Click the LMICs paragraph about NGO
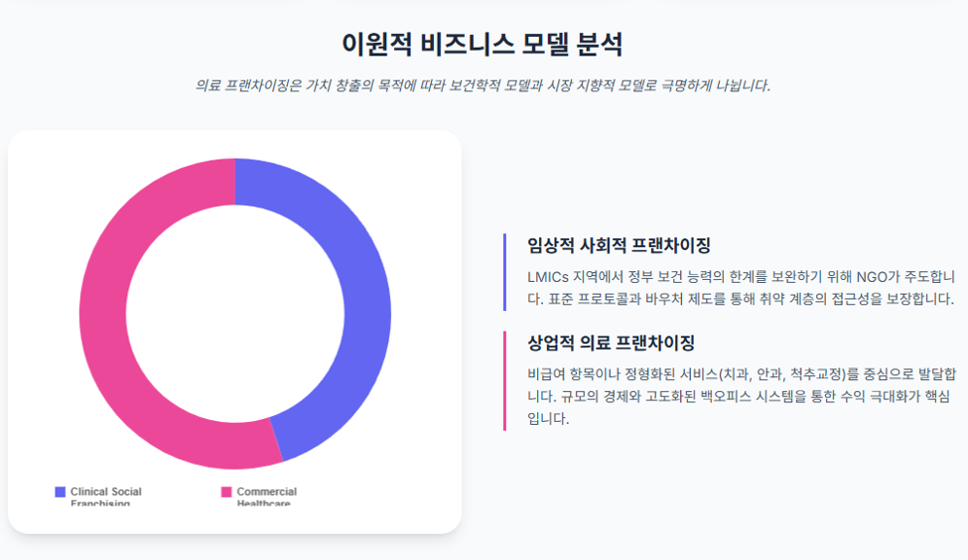 pyautogui.click(x=741, y=288)
